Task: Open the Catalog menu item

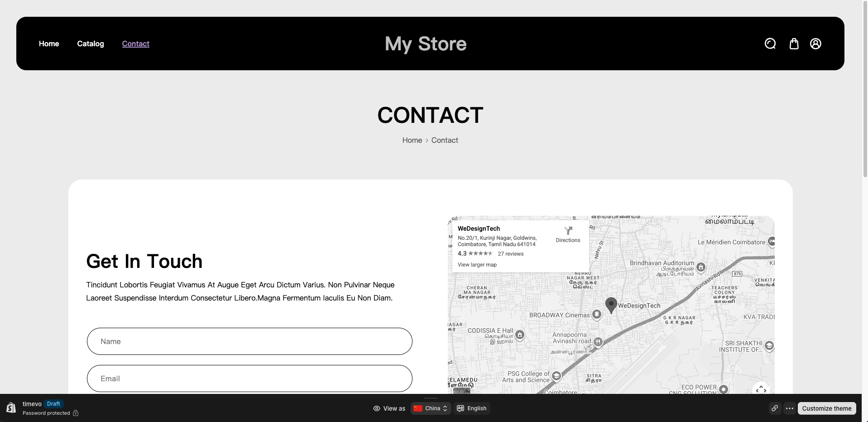Action: pyautogui.click(x=91, y=44)
